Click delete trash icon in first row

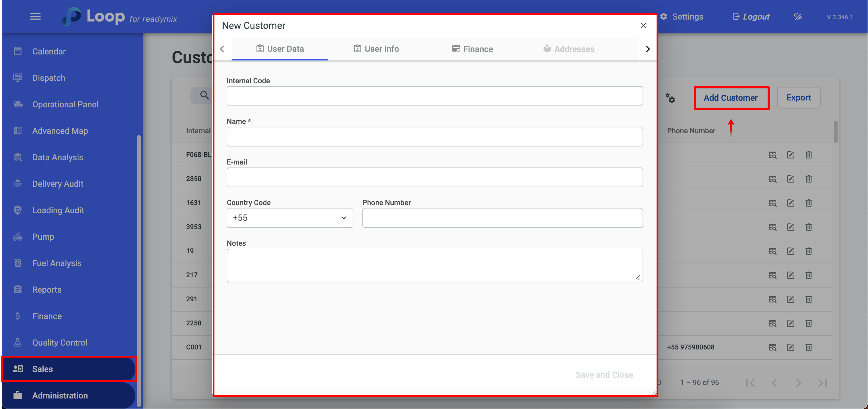coord(808,155)
